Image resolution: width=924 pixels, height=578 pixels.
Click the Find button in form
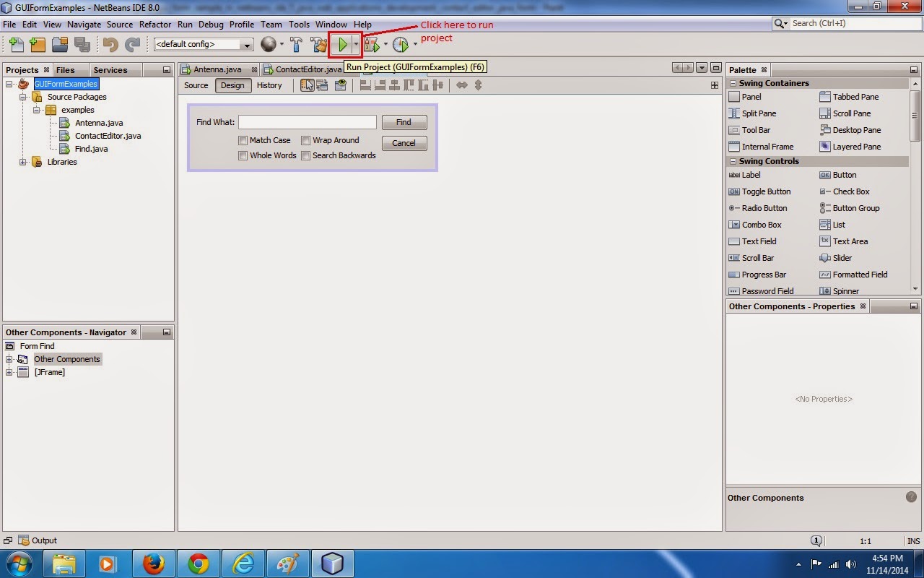pos(404,122)
